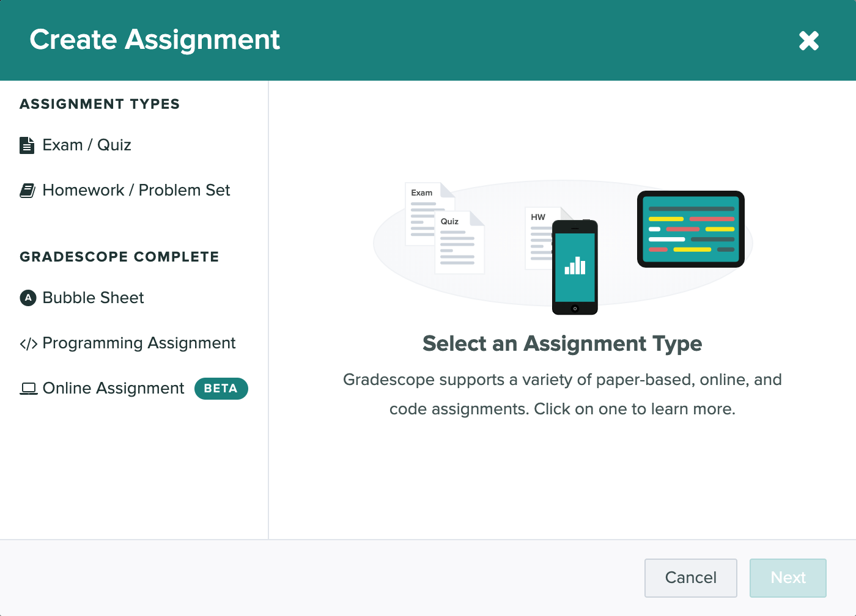Select the Homework / Problem Set assignment type
Viewport: 856px width, 616px height.
point(136,190)
